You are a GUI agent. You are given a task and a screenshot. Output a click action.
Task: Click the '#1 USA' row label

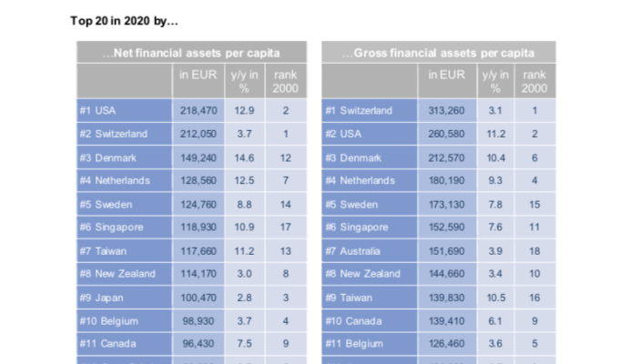click(124, 110)
